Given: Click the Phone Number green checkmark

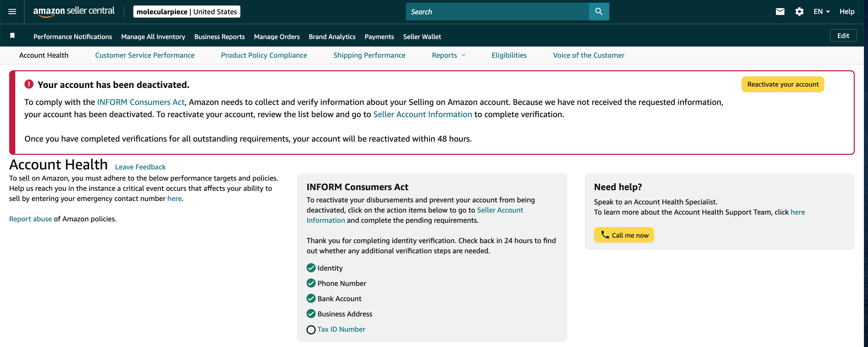Looking at the screenshot, I should pyautogui.click(x=311, y=283).
